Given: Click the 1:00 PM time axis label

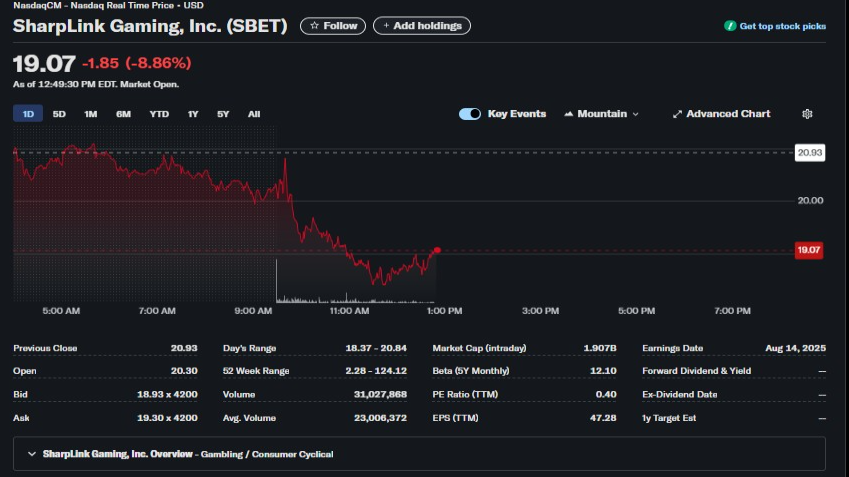Looking at the screenshot, I should [445, 311].
